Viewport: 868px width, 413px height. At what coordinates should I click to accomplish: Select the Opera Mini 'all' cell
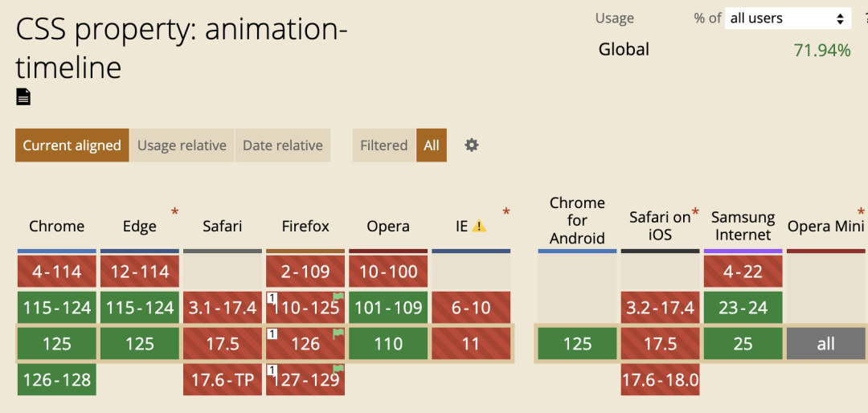tap(825, 344)
